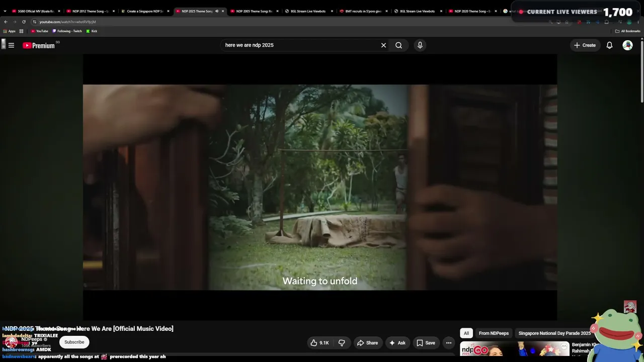Click the Create button

[585, 45]
